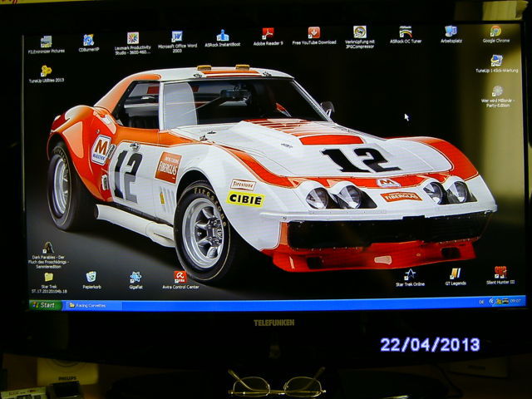
Task: Select the Arbeitsplatz desktop icon
Action: [451, 35]
